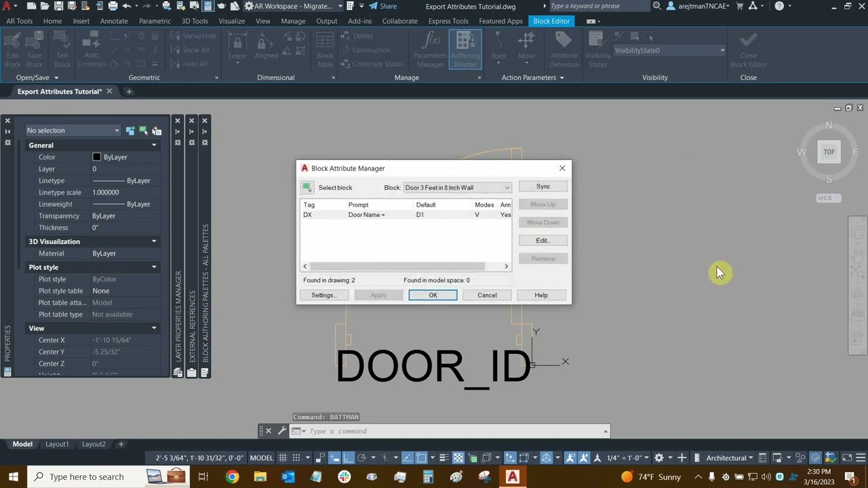Click Authoring Palettes ribbon icon

click(465, 49)
